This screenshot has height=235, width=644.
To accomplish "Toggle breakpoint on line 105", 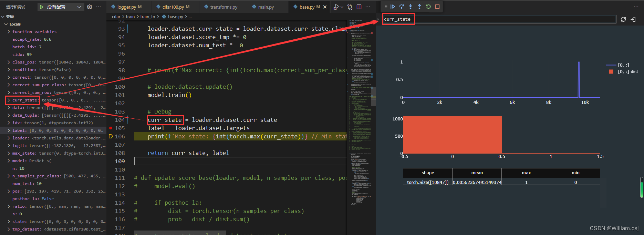I will pos(111,128).
